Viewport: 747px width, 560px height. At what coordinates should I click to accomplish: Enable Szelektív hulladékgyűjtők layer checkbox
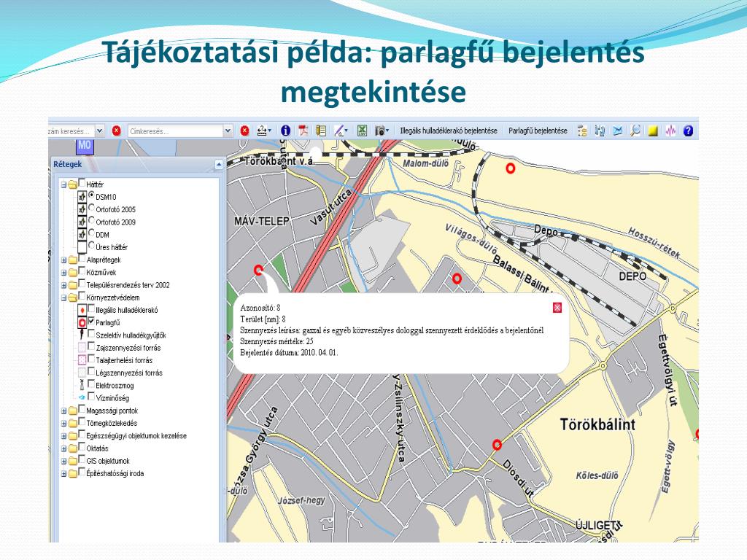click(x=91, y=333)
